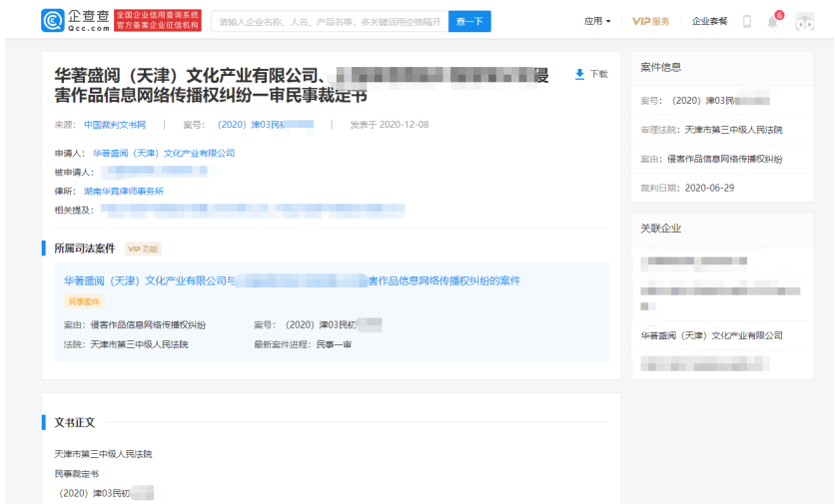Click the red official record system badge
Image resolution: width=835 pixels, height=504 pixels.
click(x=158, y=21)
